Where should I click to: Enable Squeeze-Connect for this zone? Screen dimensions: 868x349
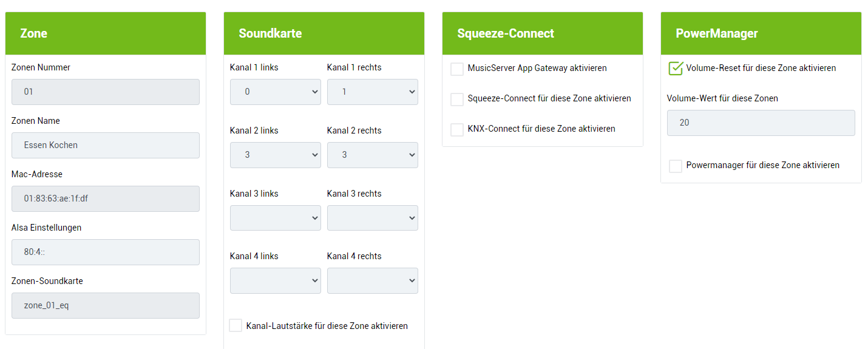[457, 99]
